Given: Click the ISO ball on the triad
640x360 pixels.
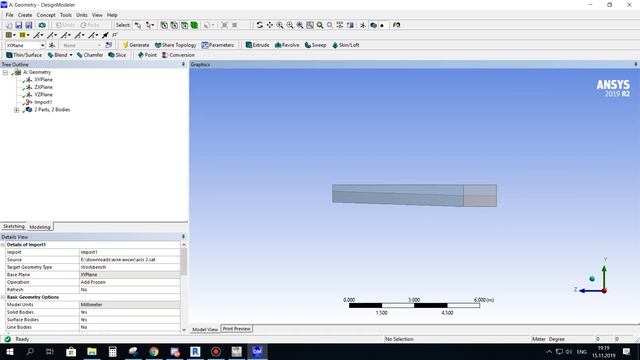Looking at the screenshot, I should tap(592, 279).
